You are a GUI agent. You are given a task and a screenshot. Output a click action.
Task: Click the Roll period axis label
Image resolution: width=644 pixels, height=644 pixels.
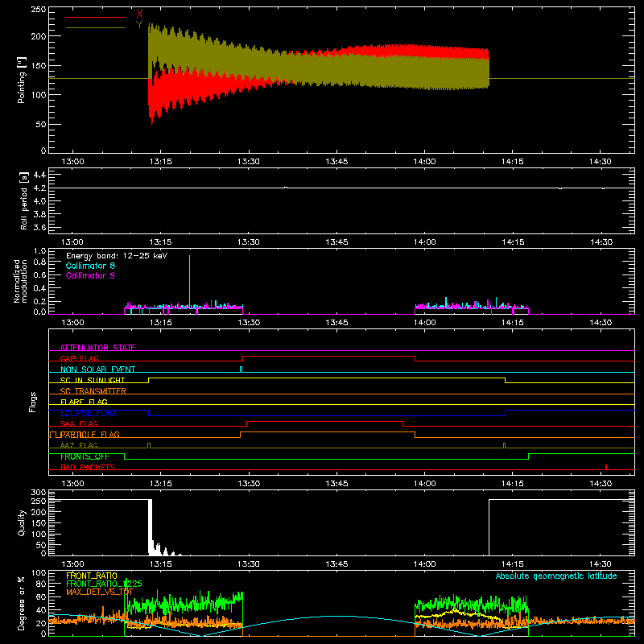(24, 200)
